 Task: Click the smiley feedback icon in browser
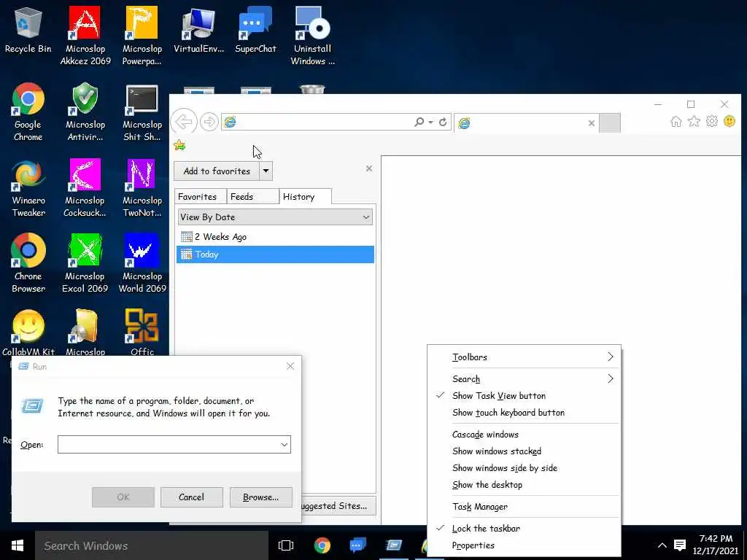729,122
